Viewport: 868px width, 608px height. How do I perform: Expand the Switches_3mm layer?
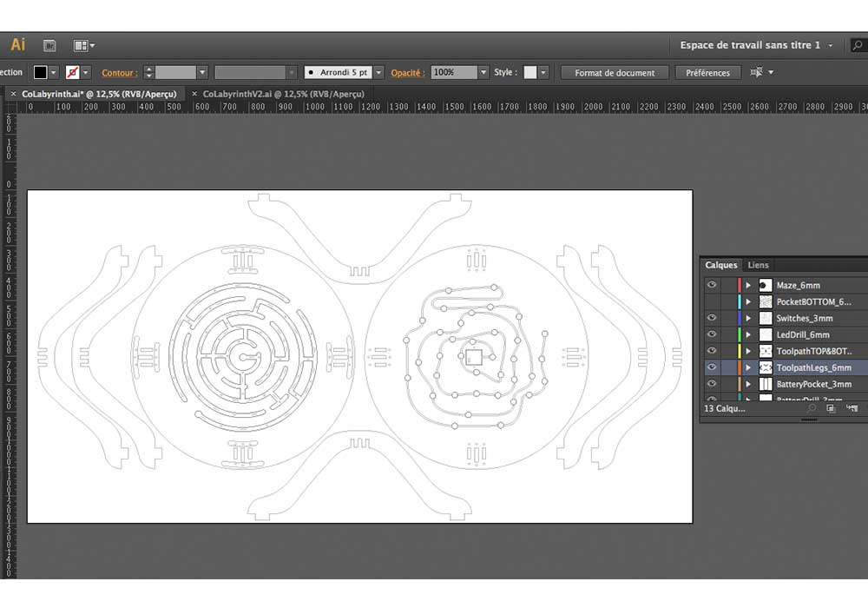click(x=748, y=318)
